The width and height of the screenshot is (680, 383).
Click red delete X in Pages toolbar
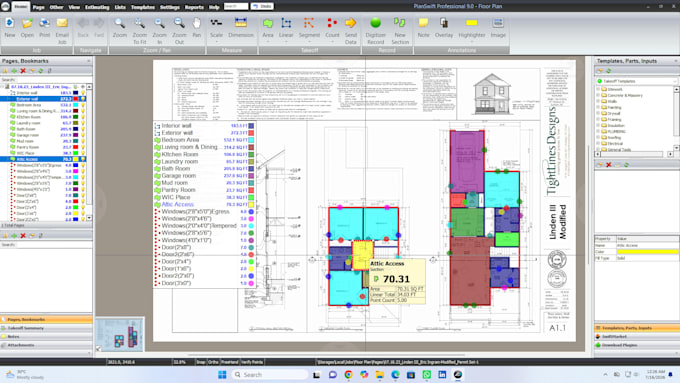pyautogui.click(x=23, y=71)
